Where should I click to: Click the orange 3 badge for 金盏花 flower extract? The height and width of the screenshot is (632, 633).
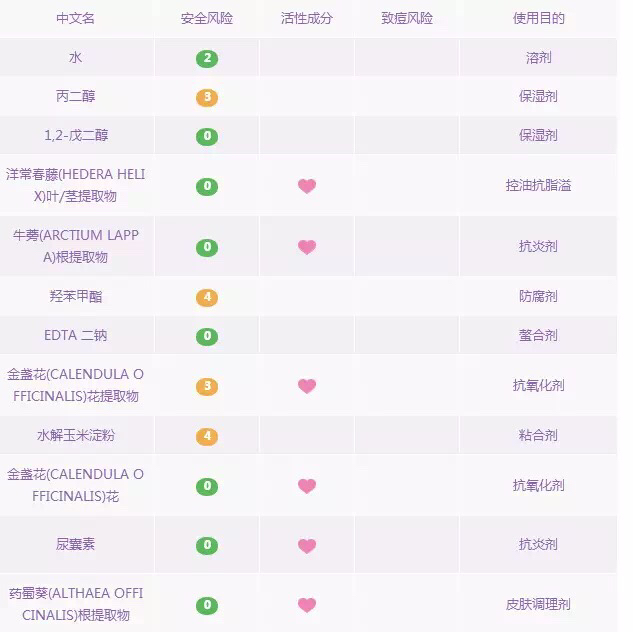(207, 387)
